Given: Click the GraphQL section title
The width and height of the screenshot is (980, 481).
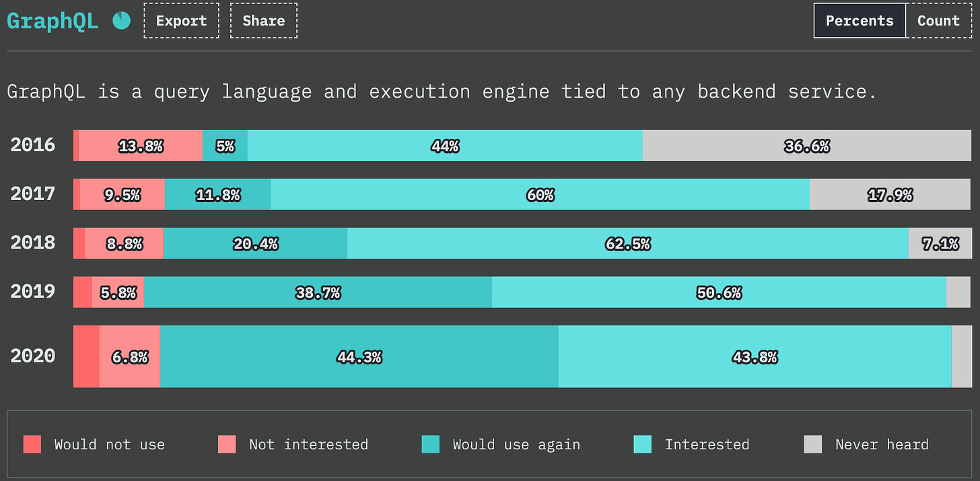Looking at the screenshot, I should pyautogui.click(x=53, y=21).
